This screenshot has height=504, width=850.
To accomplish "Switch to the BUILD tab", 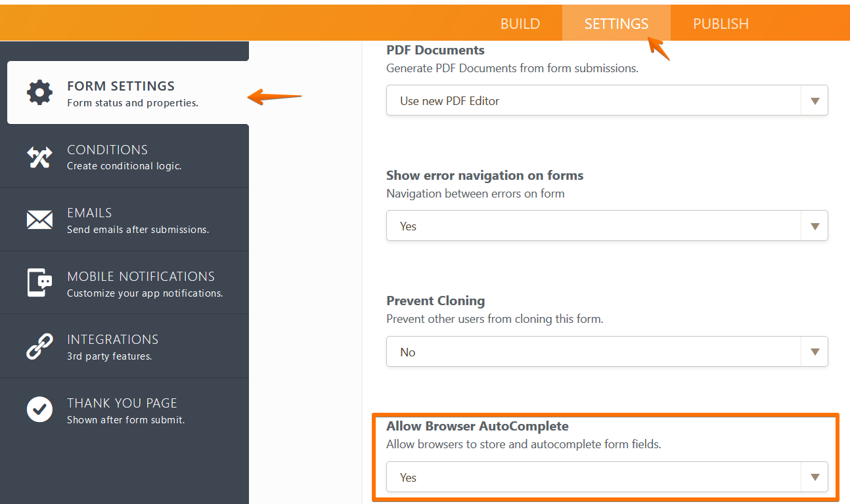I will tap(520, 24).
